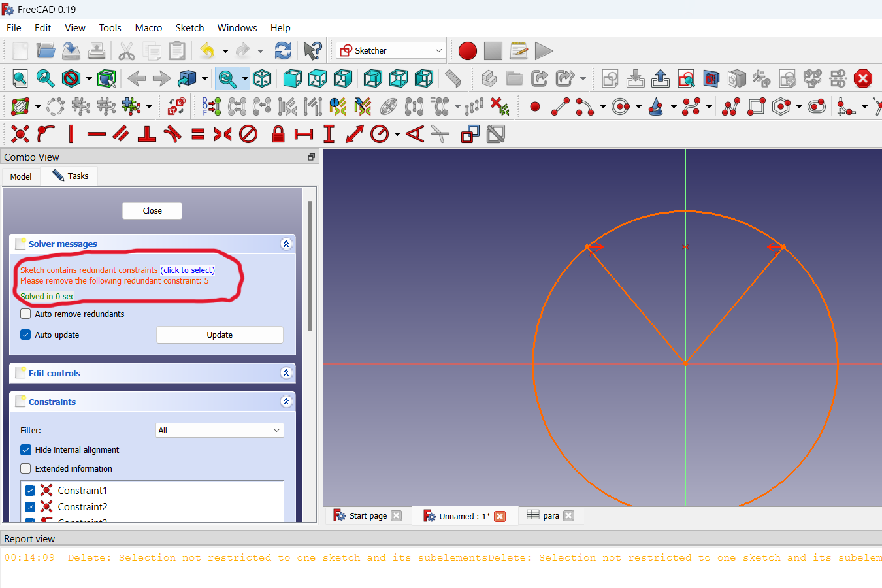Viewport: 882px width, 588px height.
Task: Open the draw style dropdown arrow
Action: coord(89,78)
